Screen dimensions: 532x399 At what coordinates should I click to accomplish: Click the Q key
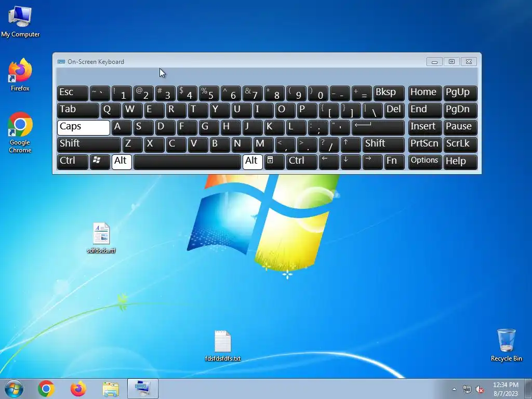(x=111, y=111)
